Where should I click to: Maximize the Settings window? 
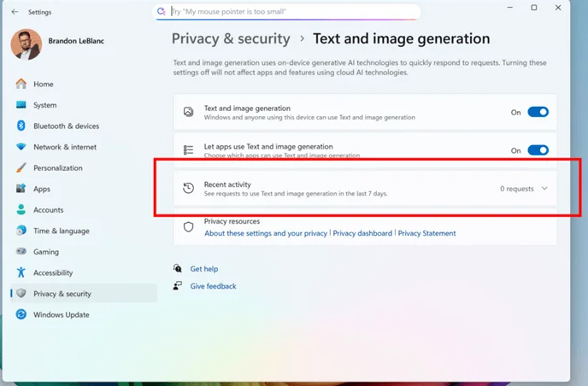[534, 8]
